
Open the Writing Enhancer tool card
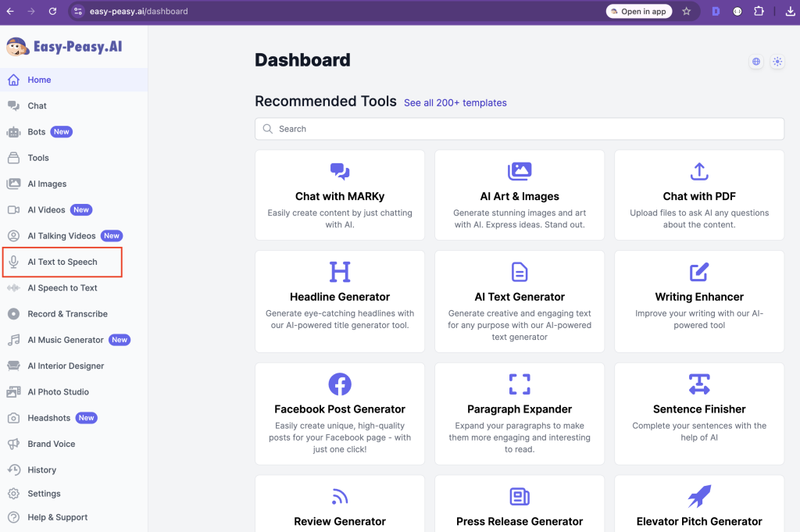coord(699,301)
